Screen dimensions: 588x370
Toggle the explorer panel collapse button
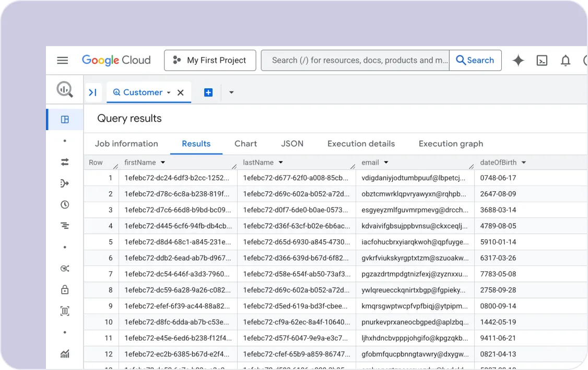click(93, 92)
